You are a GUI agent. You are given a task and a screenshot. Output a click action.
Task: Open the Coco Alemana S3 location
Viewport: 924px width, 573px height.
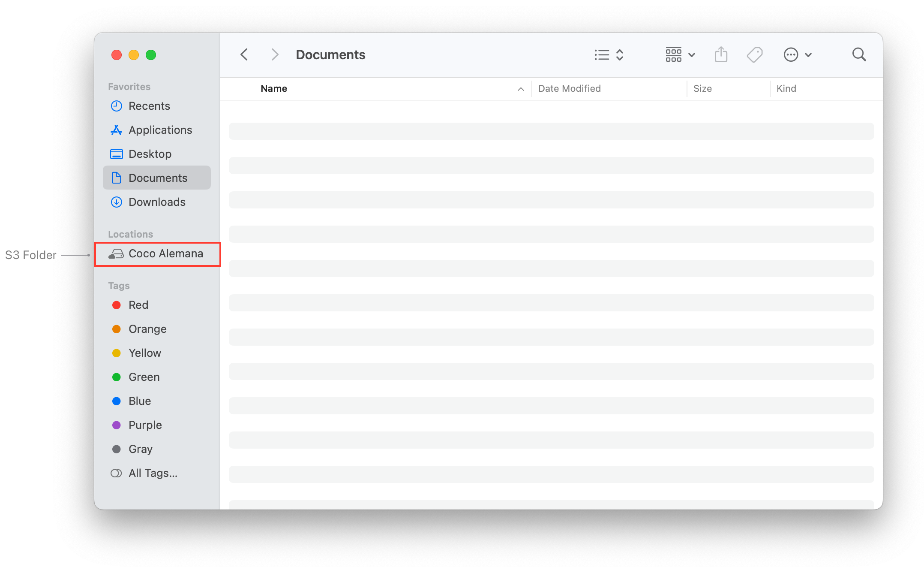click(x=166, y=253)
